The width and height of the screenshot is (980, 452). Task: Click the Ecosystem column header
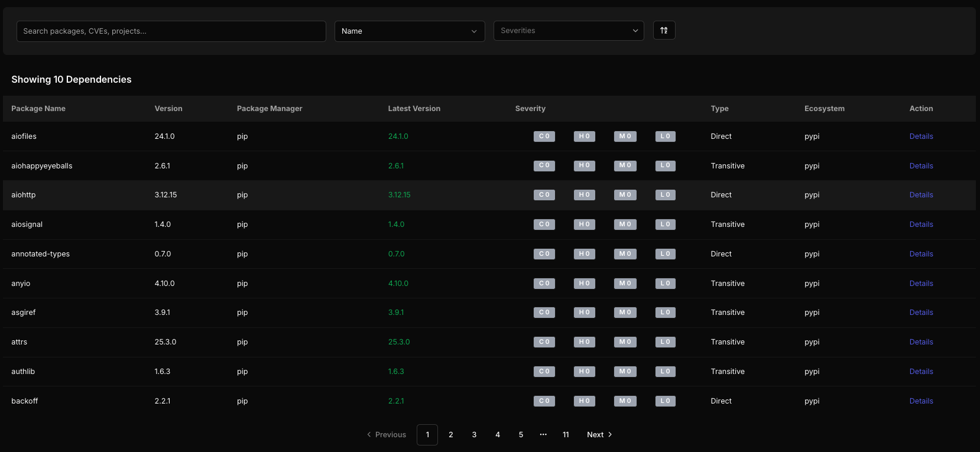coord(825,109)
